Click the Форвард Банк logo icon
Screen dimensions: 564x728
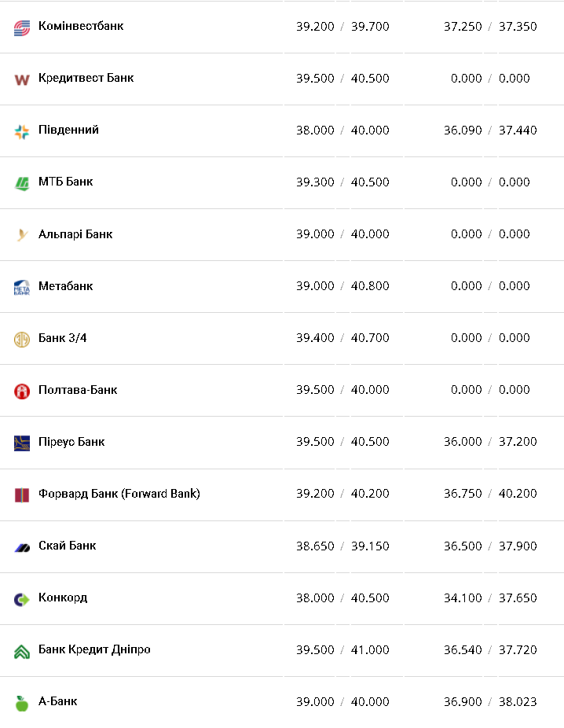pos(22,495)
